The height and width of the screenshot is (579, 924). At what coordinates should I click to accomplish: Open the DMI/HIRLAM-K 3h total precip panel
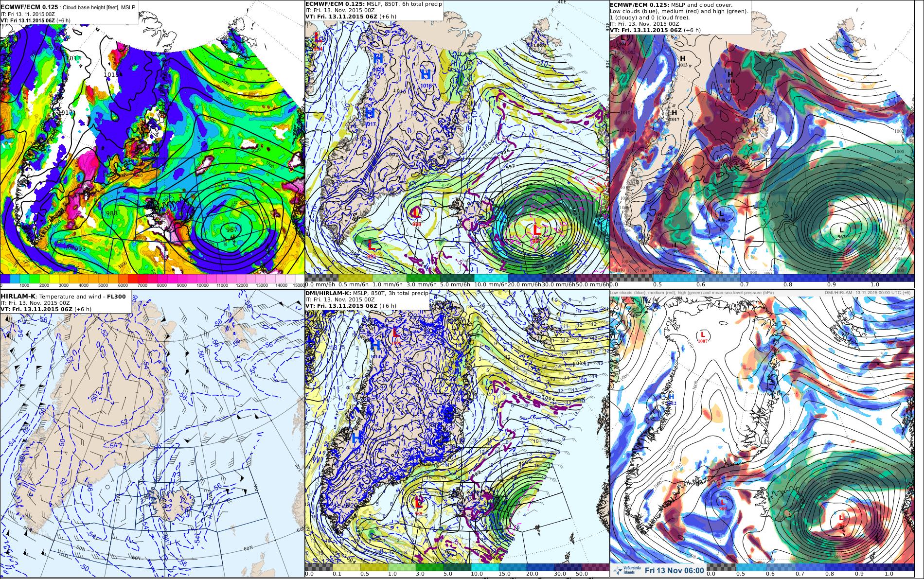pos(457,433)
